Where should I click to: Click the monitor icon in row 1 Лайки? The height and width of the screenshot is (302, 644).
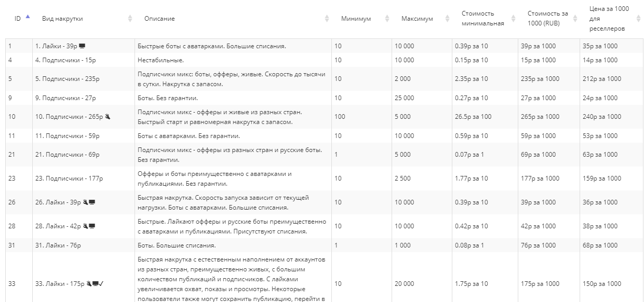tap(82, 46)
